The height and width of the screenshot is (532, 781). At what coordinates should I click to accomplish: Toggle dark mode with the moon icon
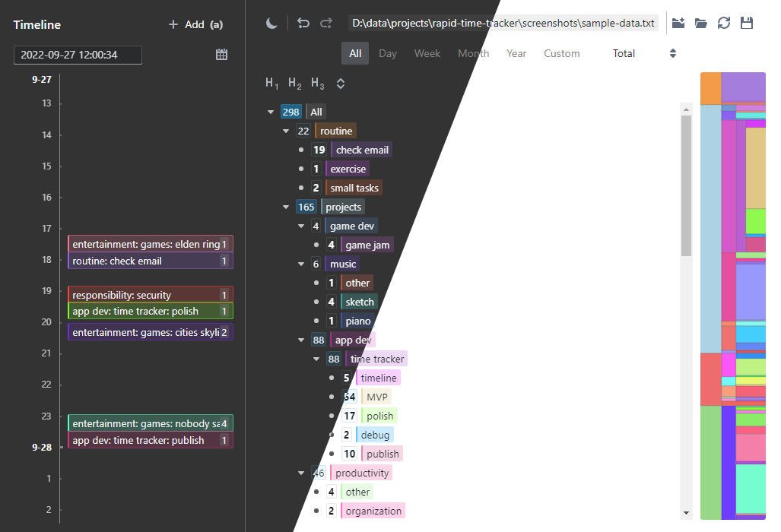(271, 23)
